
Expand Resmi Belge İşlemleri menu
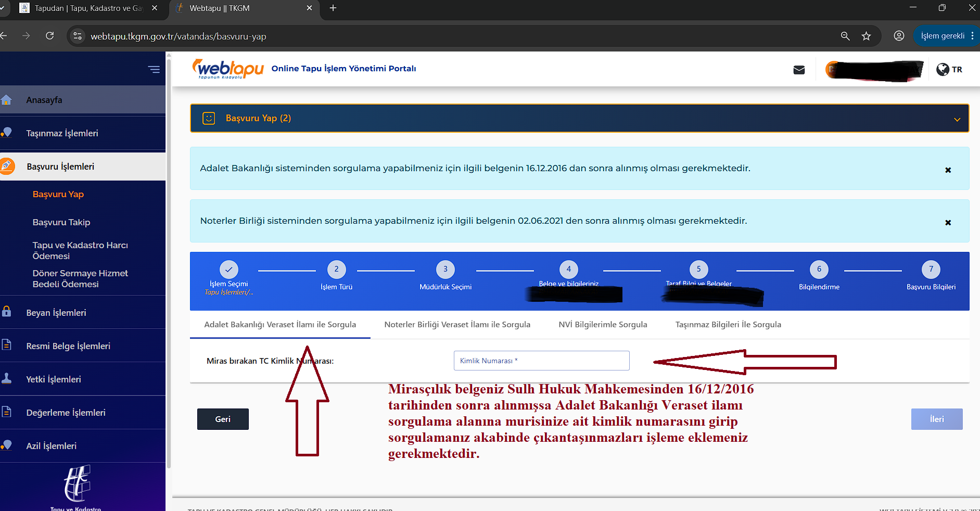pyautogui.click(x=83, y=346)
